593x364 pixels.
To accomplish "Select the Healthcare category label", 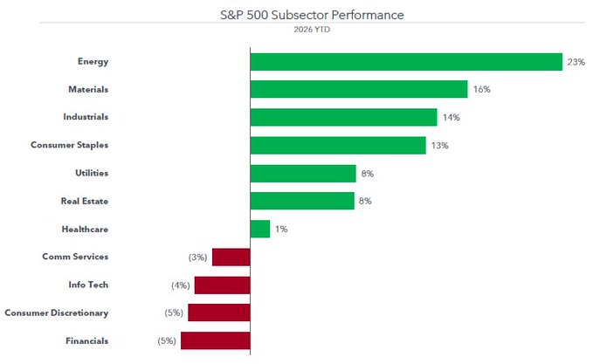I will click(86, 229).
